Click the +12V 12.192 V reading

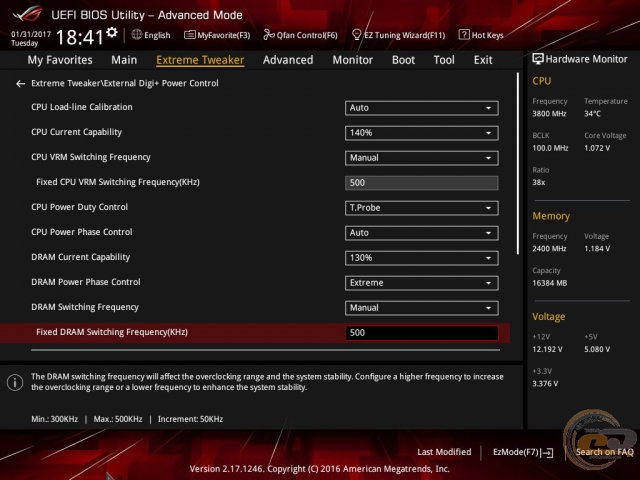[547, 349]
